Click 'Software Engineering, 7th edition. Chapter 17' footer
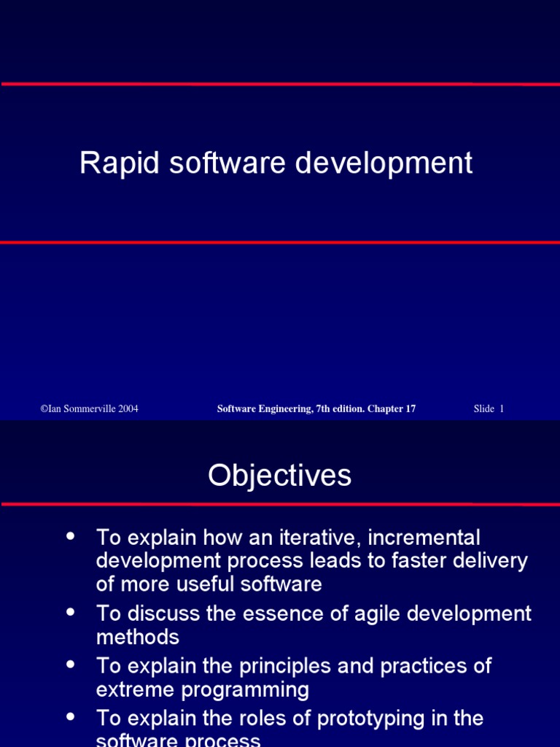 [x=316, y=409]
